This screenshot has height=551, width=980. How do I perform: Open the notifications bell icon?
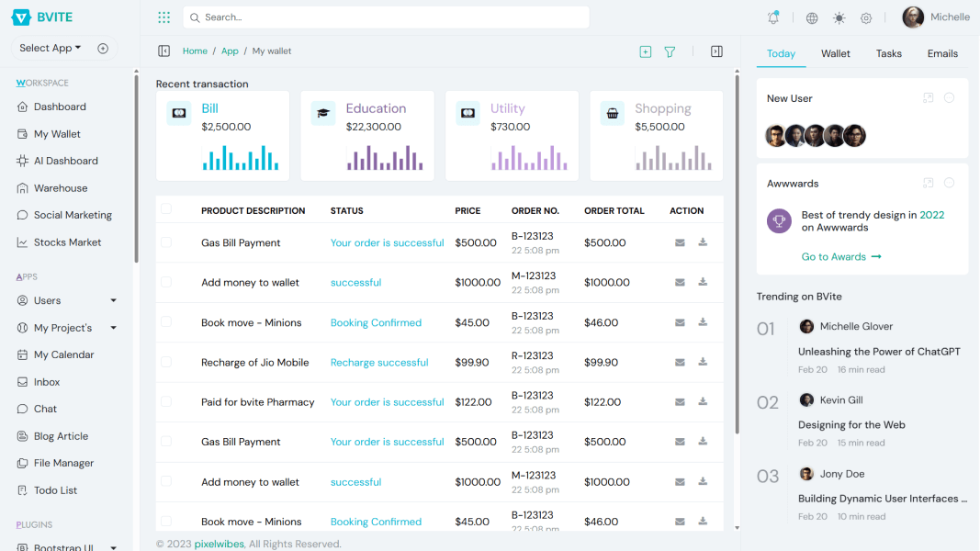(x=772, y=17)
